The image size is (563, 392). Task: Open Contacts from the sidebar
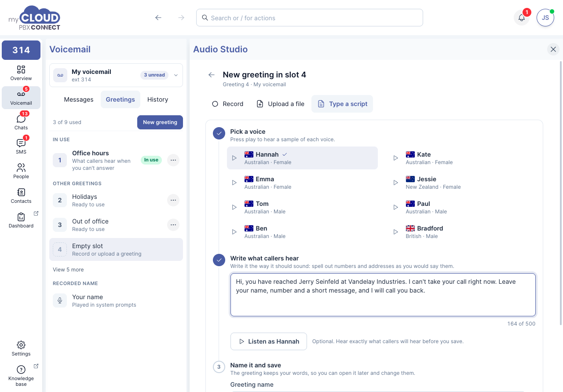click(x=21, y=196)
